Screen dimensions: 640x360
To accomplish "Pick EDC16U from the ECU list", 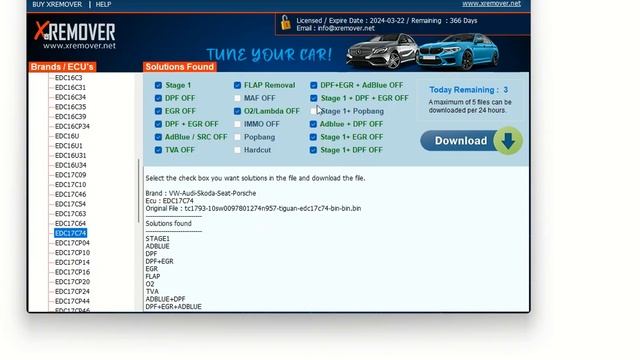I will [x=67, y=136].
